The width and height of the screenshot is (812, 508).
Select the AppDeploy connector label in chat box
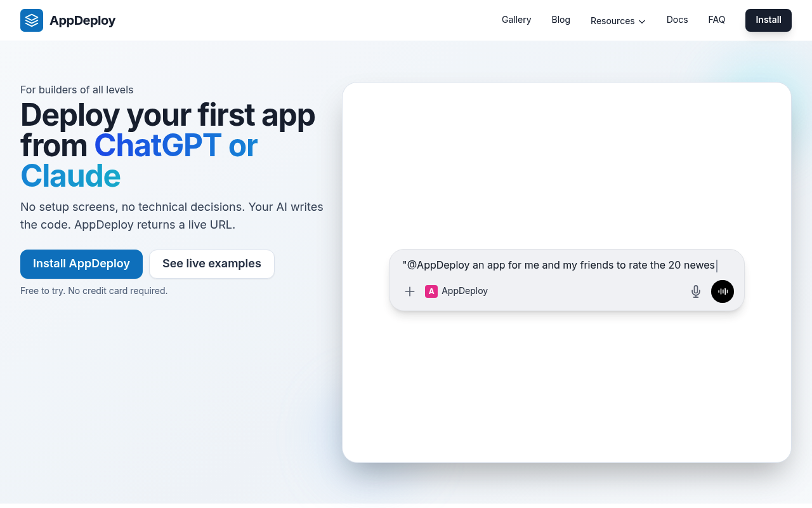pyautogui.click(x=464, y=291)
